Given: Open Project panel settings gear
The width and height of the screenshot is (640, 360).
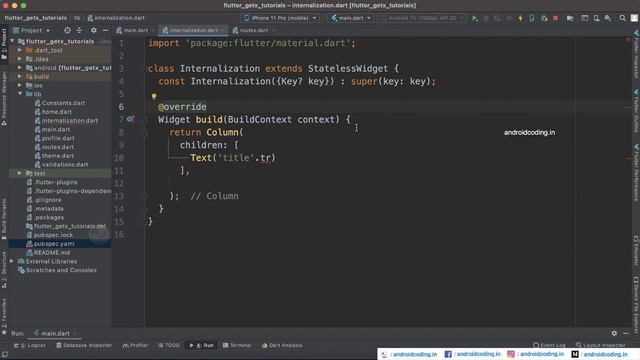Looking at the screenshot, I should [x=94, y=30].
